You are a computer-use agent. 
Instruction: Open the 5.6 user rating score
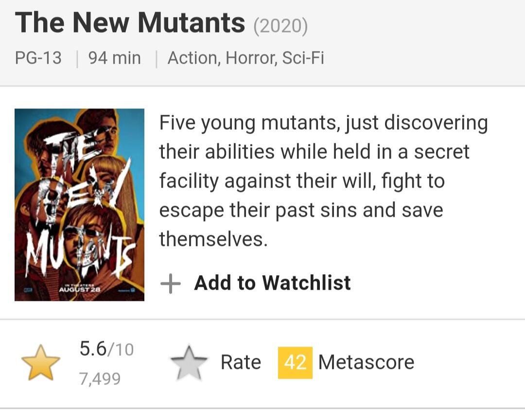[93, 349]
